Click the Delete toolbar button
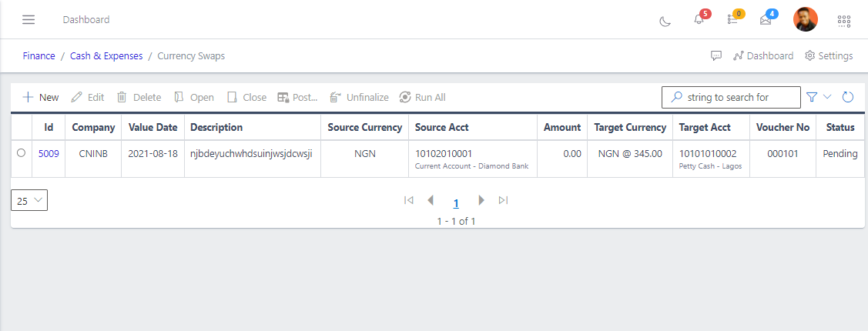The image size is (868, 331). pyautogui.click(x=139, y=98)
